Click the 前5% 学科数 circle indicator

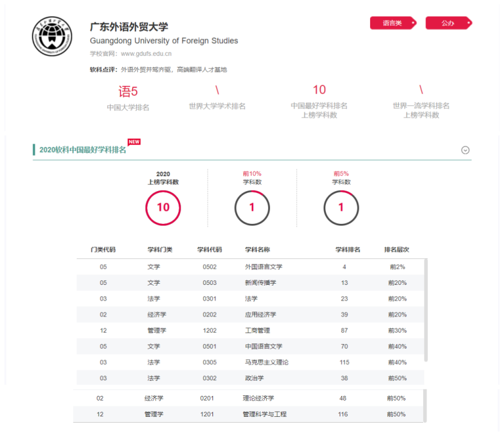[x=341, y=208]
